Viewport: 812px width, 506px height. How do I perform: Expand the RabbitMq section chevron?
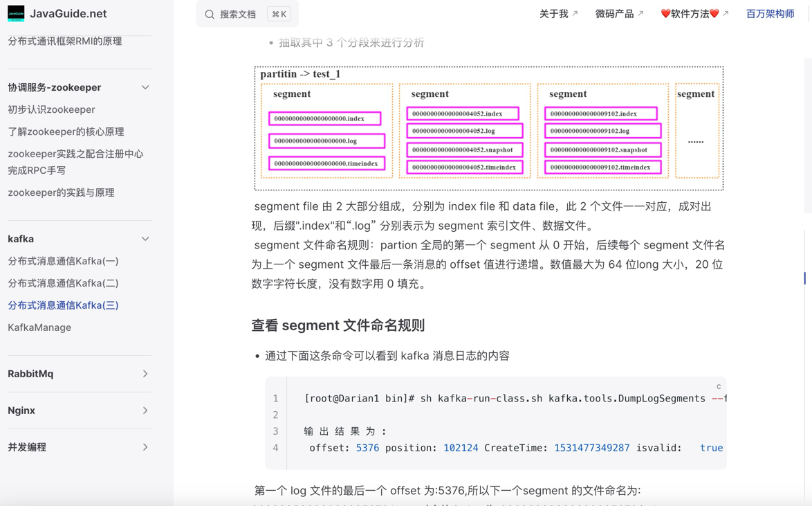click(145, 374)
